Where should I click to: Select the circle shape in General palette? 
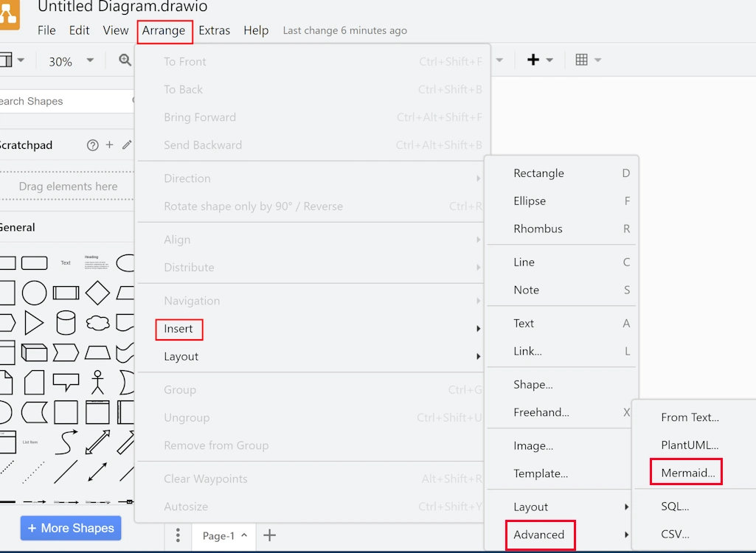click(x=34, y=293)
